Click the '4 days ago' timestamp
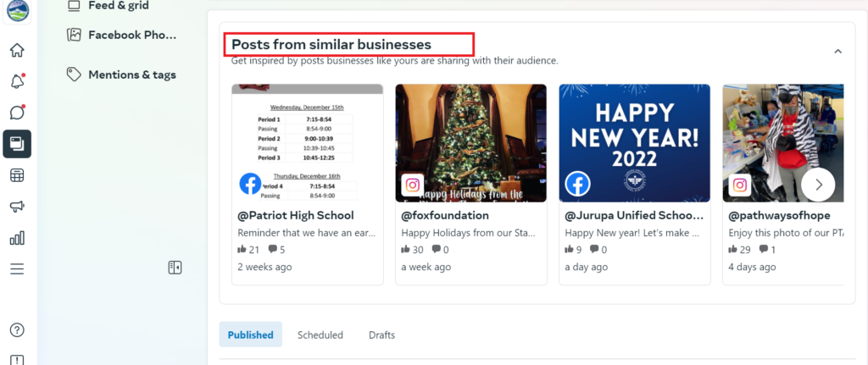 coord(753,267)
